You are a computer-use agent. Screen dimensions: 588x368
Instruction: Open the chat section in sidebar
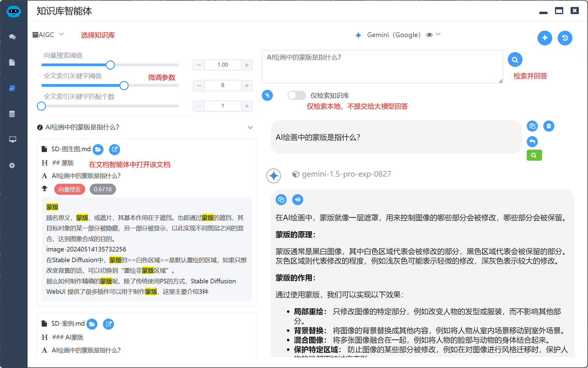12,37
